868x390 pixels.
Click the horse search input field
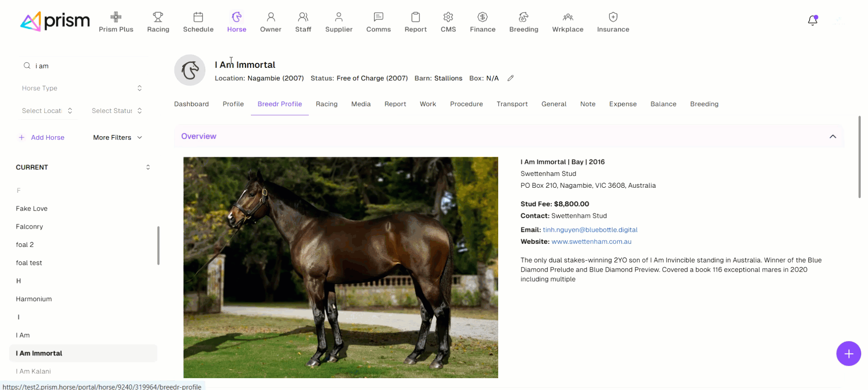click(87, 66)
